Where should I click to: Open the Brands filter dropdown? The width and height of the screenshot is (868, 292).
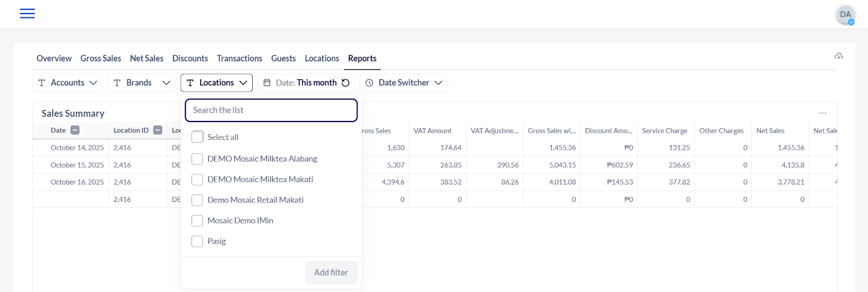[x=142, y=82]
